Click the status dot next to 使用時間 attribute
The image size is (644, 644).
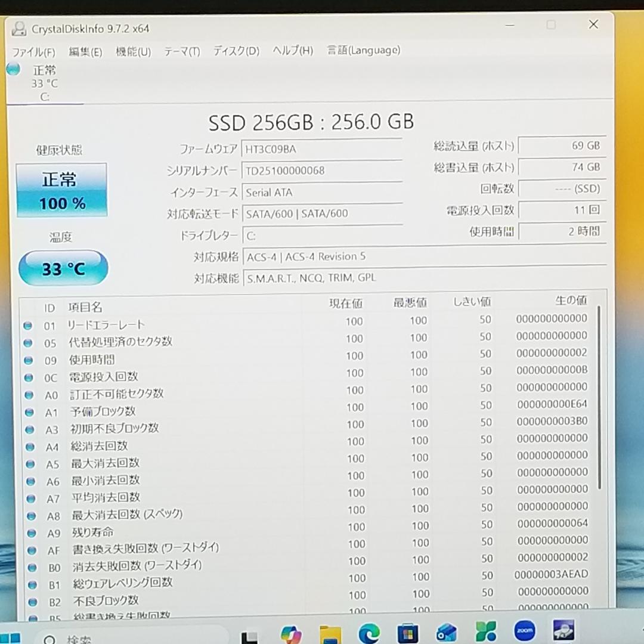coord(28,359)
